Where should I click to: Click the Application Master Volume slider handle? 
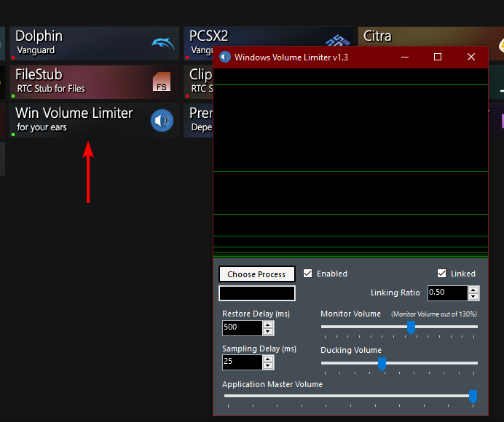(x=473, y=397)
